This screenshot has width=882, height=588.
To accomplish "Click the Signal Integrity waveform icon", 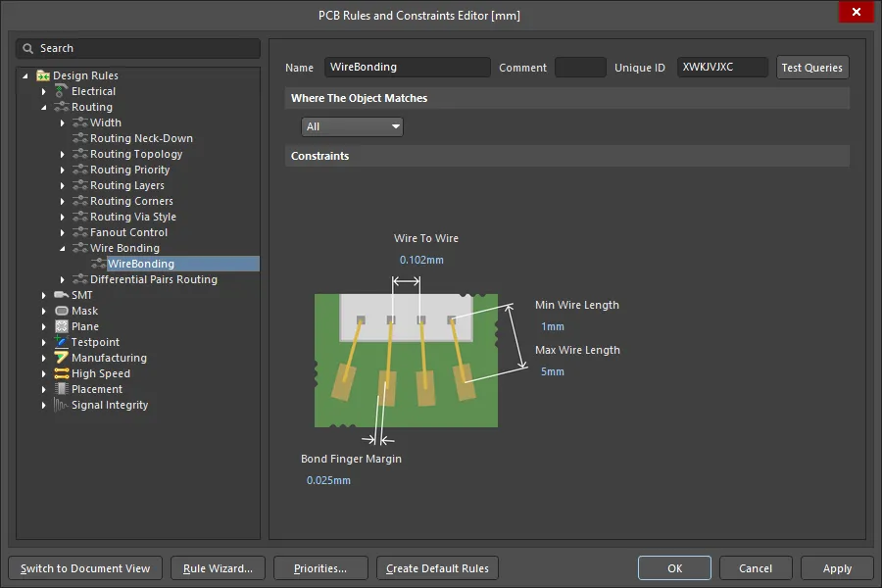I will [62, 405].
